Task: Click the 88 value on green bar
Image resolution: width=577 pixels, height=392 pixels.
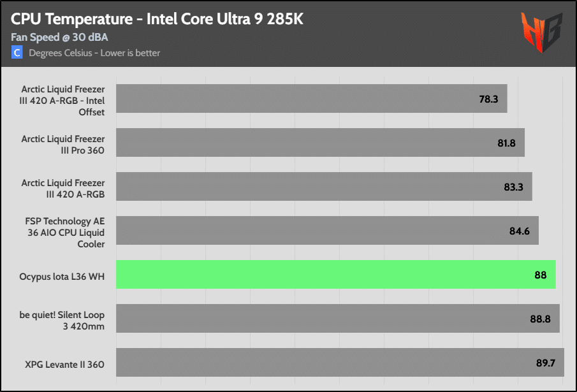Action: [x=541, y=275]
